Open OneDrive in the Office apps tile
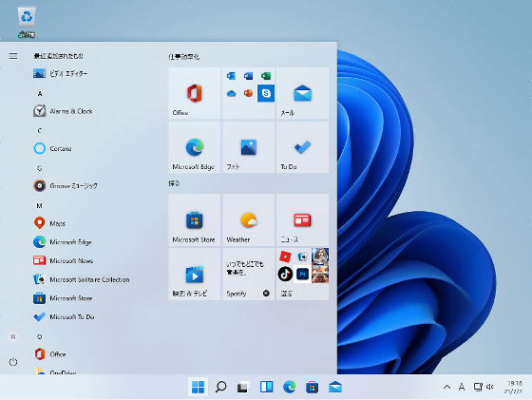 [x=231, y=93]
